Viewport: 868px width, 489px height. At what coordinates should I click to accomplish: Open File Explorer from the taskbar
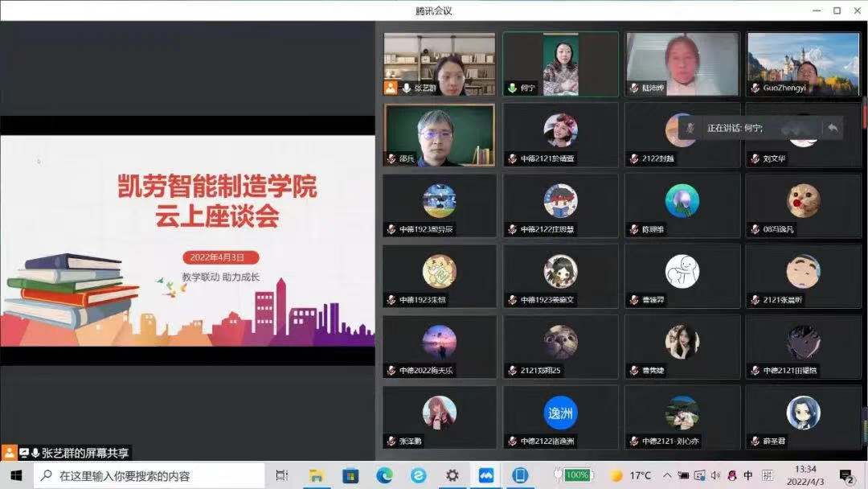coord(316,475)
